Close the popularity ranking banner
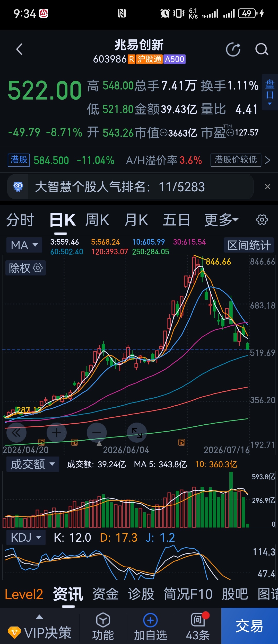The height and width of the screenshot is (644, 278). click(268, 187)
